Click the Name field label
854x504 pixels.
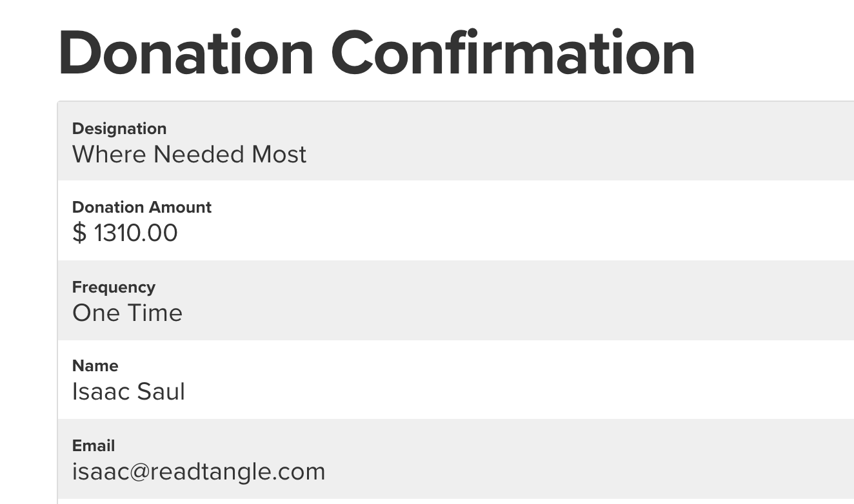(x=95, y=366)
